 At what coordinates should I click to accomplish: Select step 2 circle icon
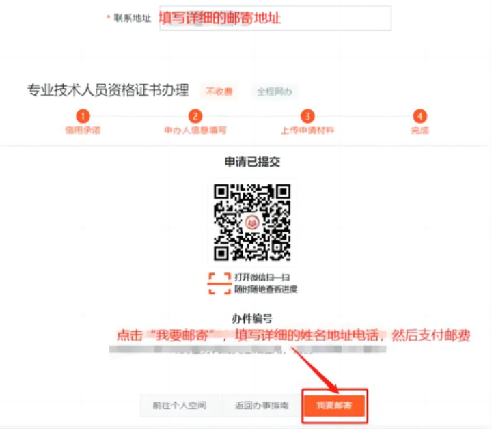click(195, 116)
